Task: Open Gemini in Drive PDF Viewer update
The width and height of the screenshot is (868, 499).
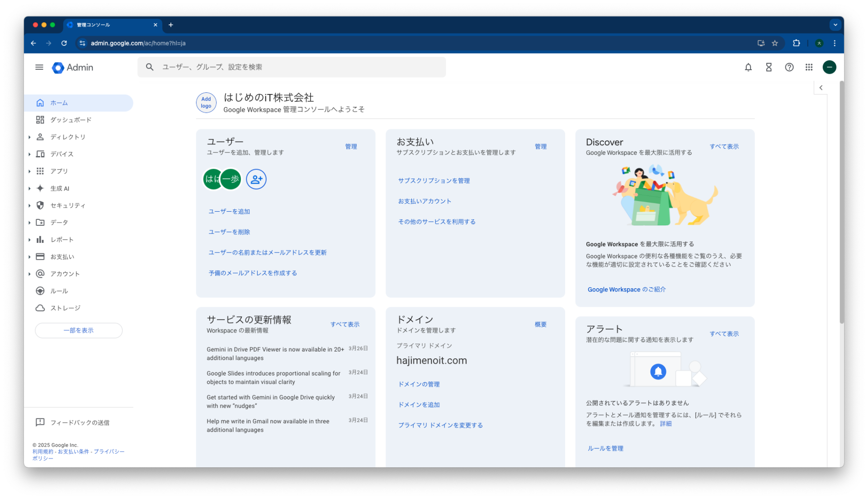Action: click(x=275, y=354)
